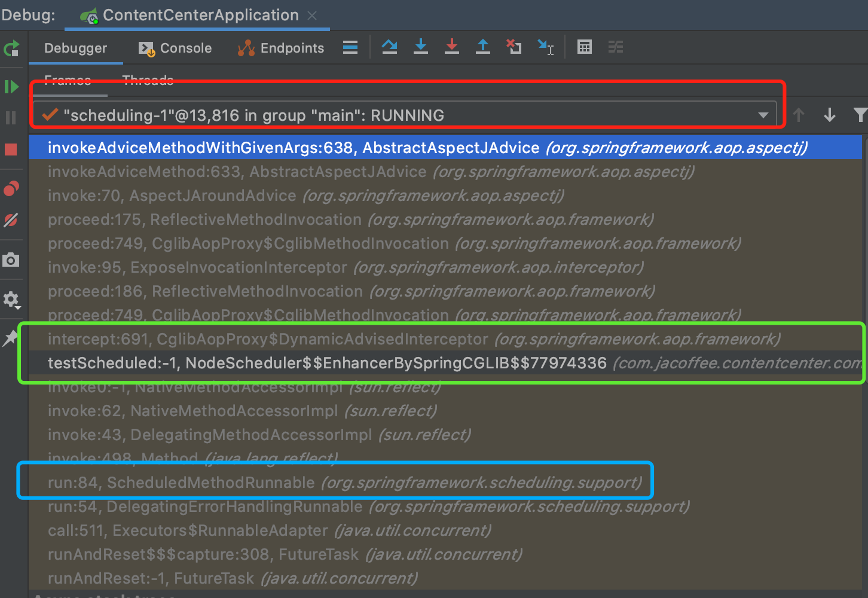Pause the program execution
Viewport: 868px width, 598px height.
(x=11, y=118)
